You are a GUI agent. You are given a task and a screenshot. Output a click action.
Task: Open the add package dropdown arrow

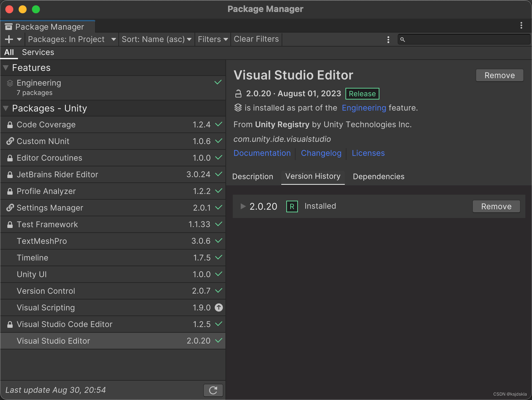pos(19,39)
